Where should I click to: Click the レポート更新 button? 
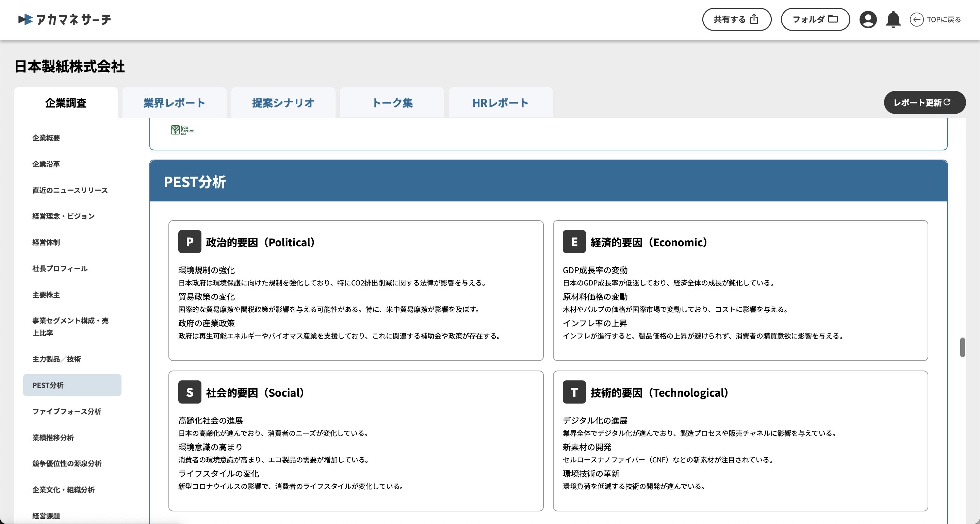coord(925,102)
